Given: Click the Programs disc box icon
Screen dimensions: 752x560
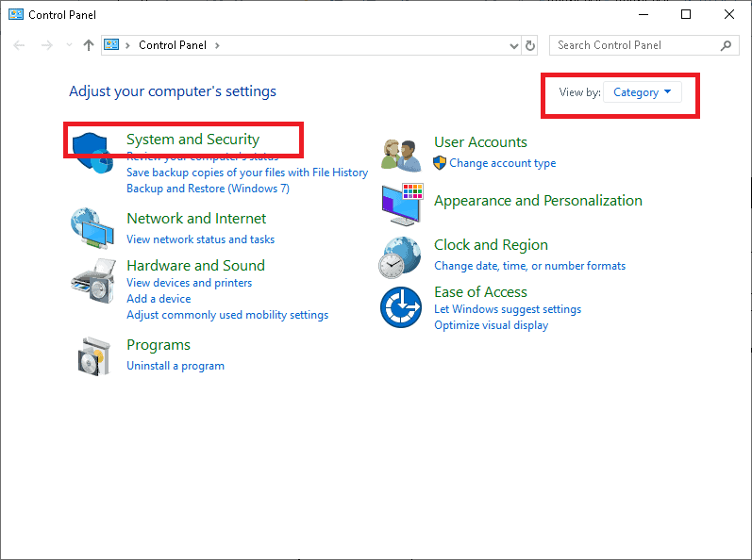Looking at the screenshot, I should (94, 356).
